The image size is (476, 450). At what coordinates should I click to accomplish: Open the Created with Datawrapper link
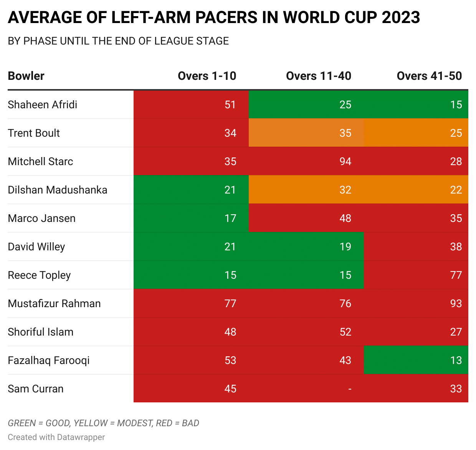pyautogui.click(x=56, y=437)
